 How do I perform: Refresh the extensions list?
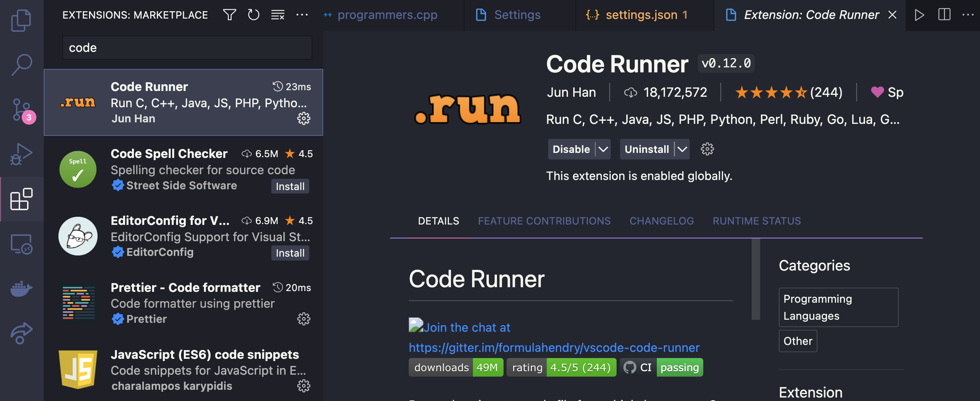pos(254,15)
